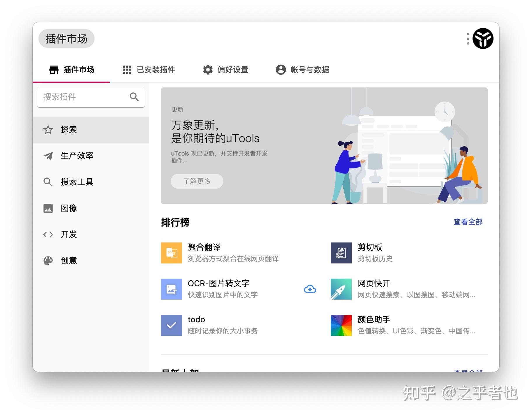Open the 网页快开 rocket plugin icon
The image size is (532, 415).
341,289
